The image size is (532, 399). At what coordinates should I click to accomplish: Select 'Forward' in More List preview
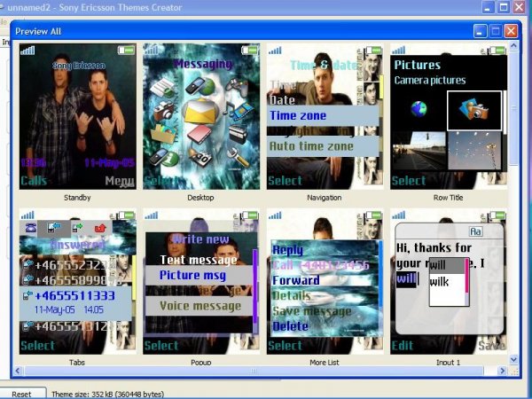296,280
